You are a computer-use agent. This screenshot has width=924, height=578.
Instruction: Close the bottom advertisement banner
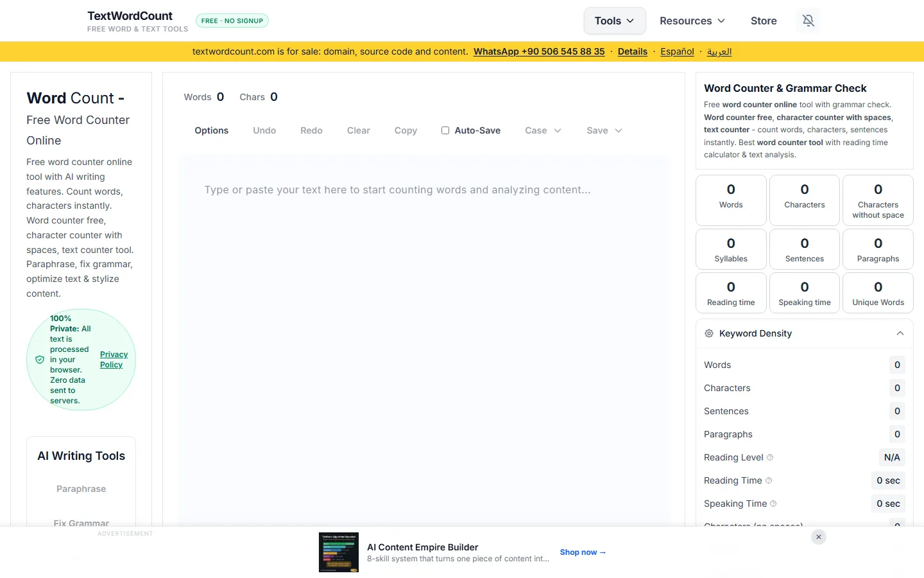819,537
